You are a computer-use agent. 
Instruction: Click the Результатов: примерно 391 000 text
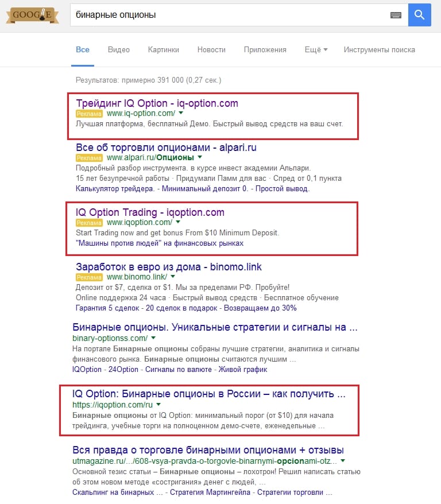(148, 80)
